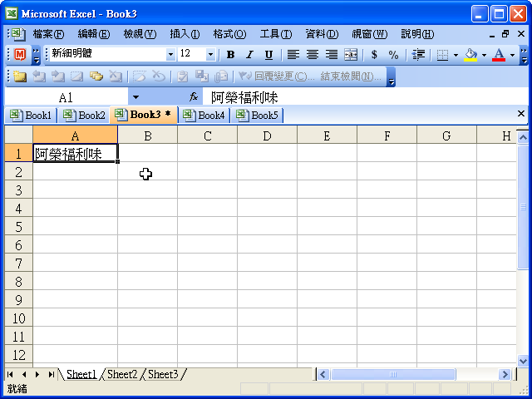Image resolution: width=532 pixels, height=399 pixels.
Task: Open Reviewing toolbar options arrow
Action: 392,76
